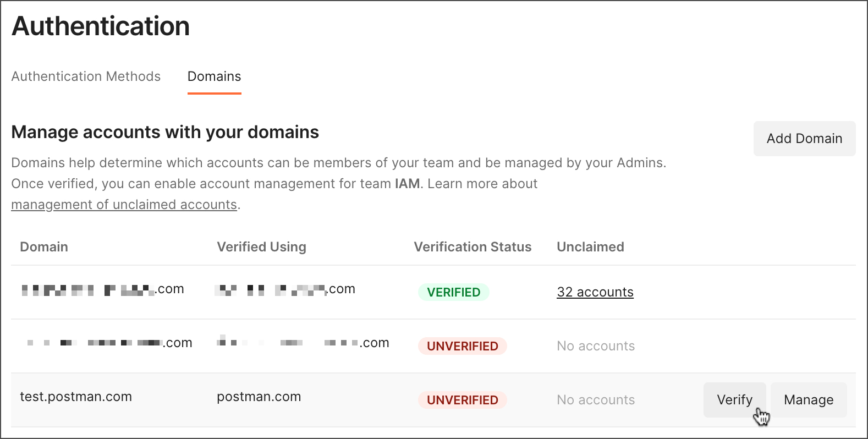Click the Verify button for test.postman.com
868x439 pixels.
(734, 399)
